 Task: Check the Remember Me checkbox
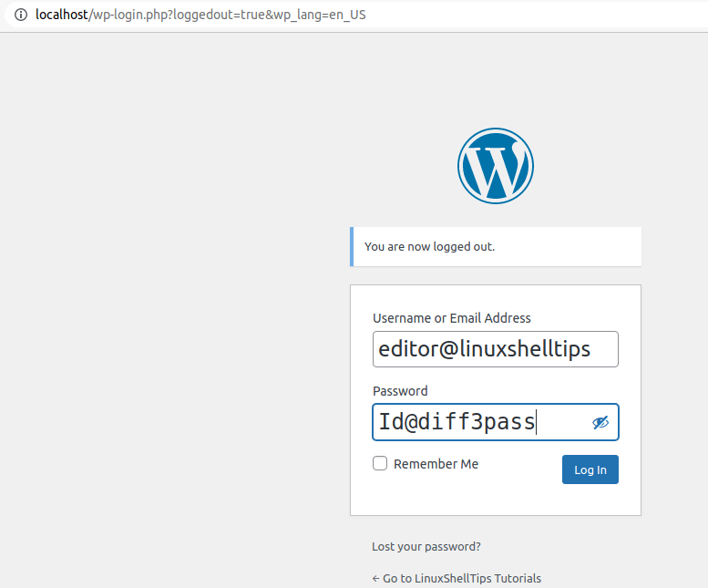tap(380, 463)
